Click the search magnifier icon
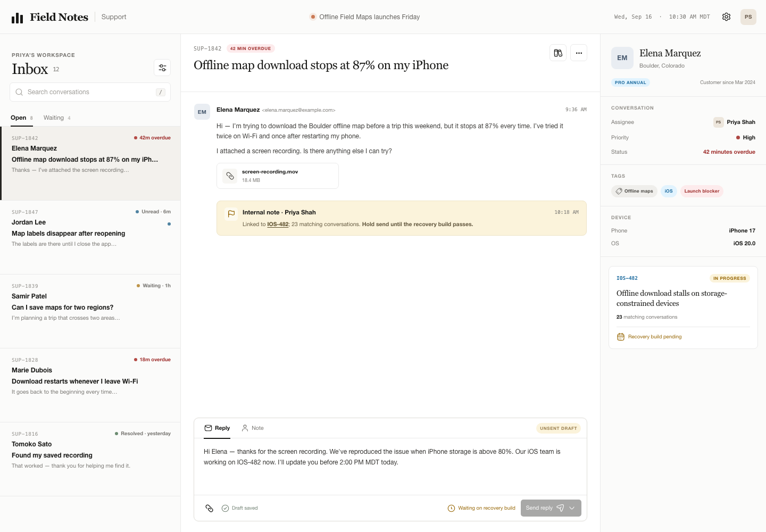The image size is (766, 532). (x=19, y=92)
